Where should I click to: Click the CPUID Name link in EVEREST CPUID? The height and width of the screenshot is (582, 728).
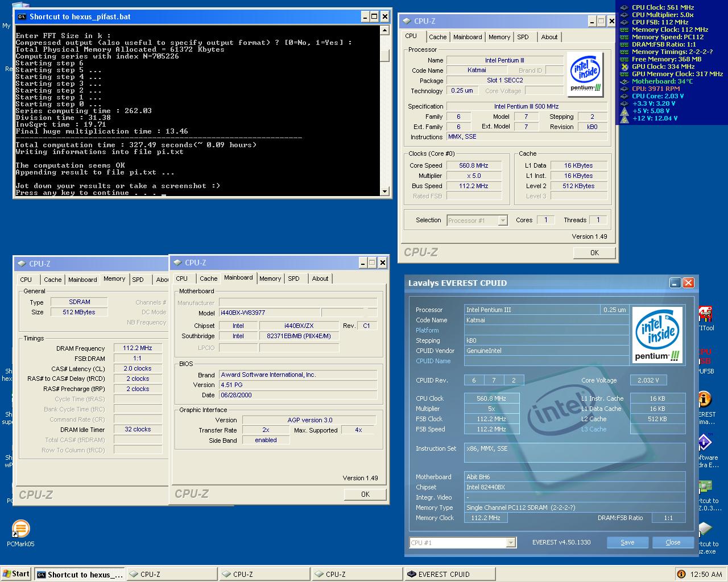tap(433, 361)
